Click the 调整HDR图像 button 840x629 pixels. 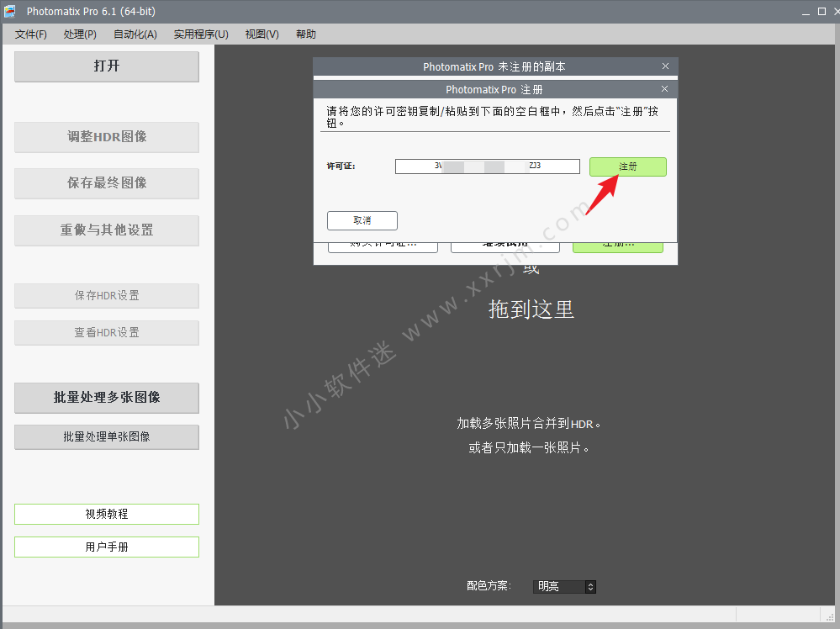[107, 136]
